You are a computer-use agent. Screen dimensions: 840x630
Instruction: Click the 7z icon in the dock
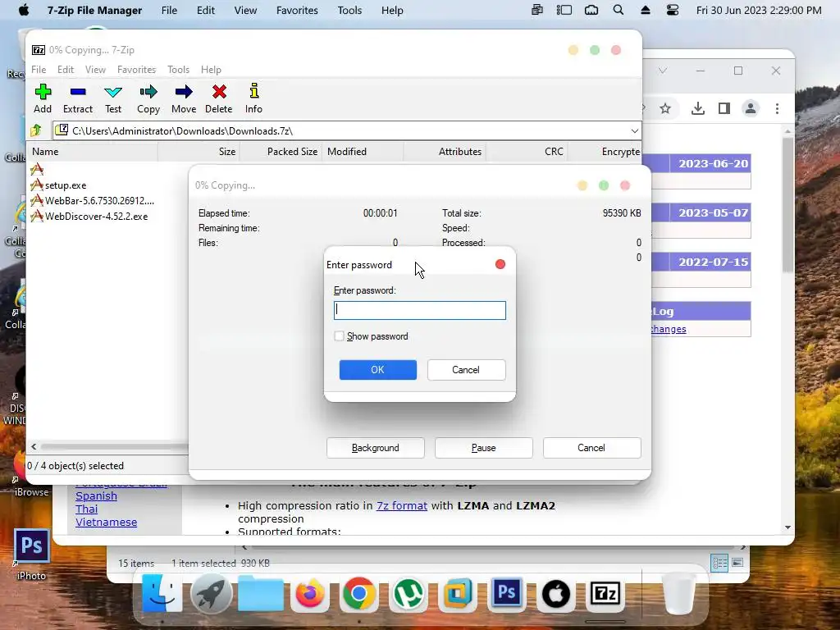[605, 594]
